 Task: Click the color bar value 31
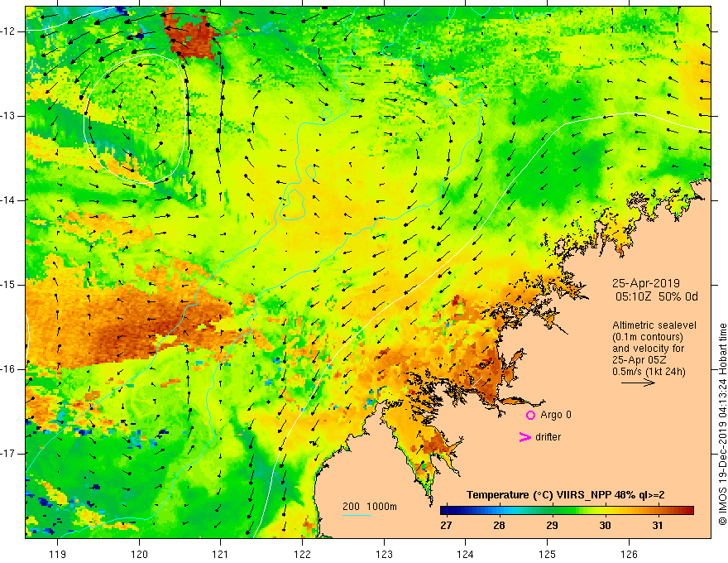click(657, 526)
